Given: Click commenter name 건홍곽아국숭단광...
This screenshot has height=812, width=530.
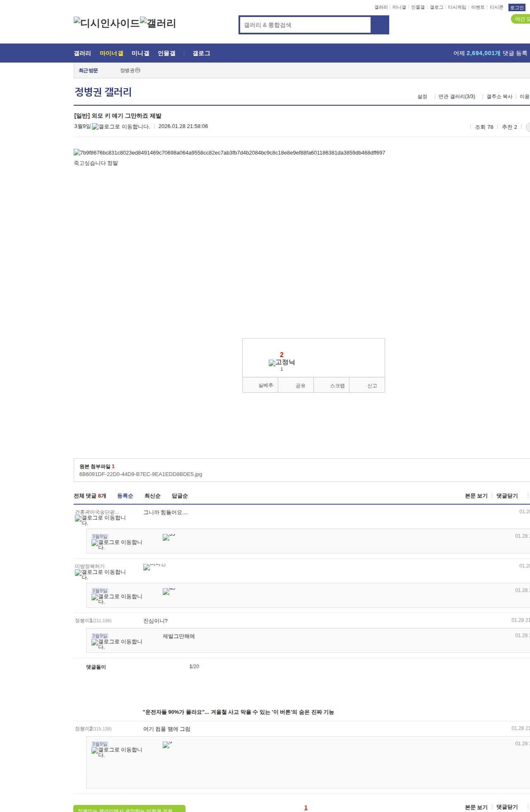Looking at the screenshot, I should (97, 512).
